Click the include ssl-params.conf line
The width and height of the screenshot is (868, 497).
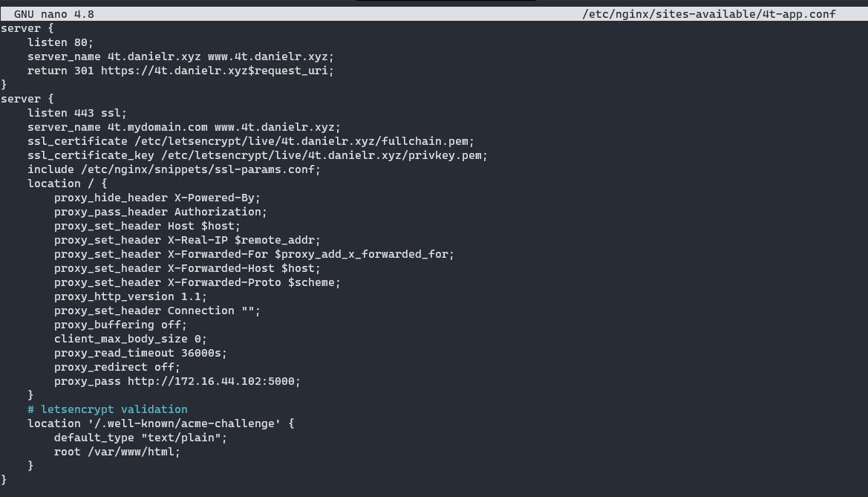click(x=174, y=169)
